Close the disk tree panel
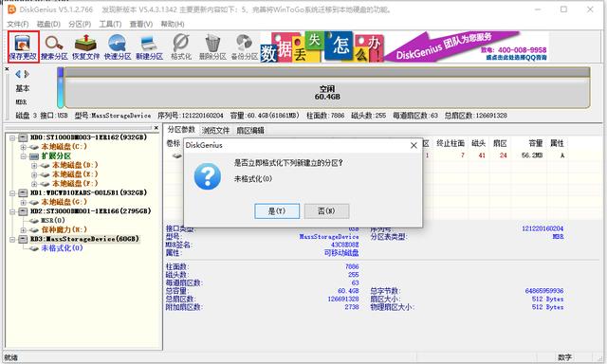 tap(156, 128)
